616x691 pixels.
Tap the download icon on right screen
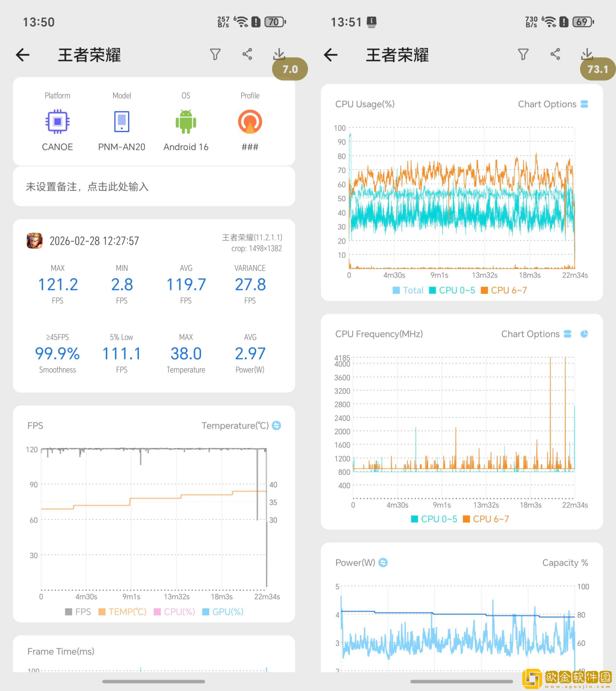(x=587, y=54)
